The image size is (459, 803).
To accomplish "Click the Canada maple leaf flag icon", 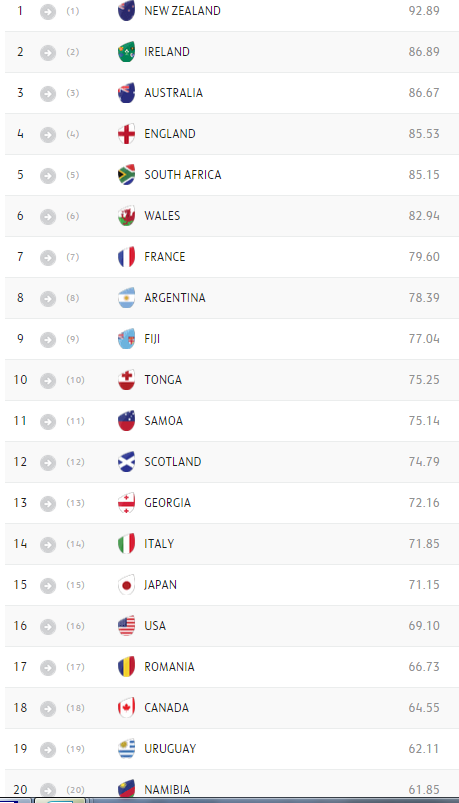I will coord(127,707).
